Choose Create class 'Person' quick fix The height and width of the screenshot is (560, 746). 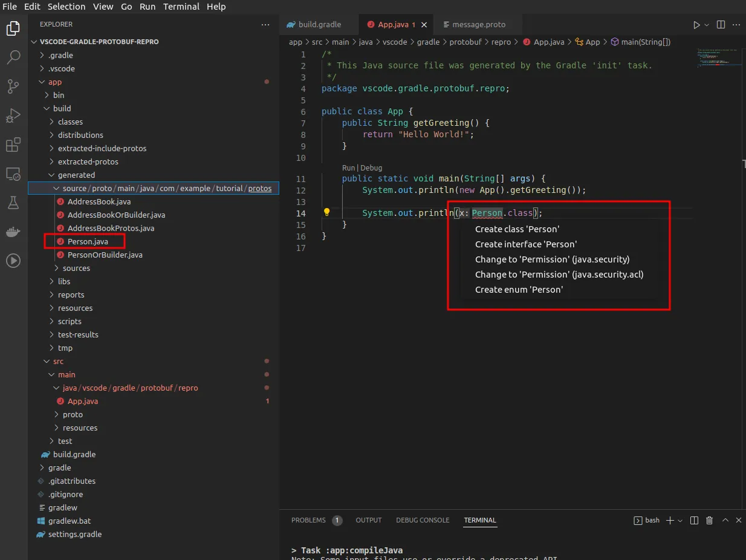point(517,229)
